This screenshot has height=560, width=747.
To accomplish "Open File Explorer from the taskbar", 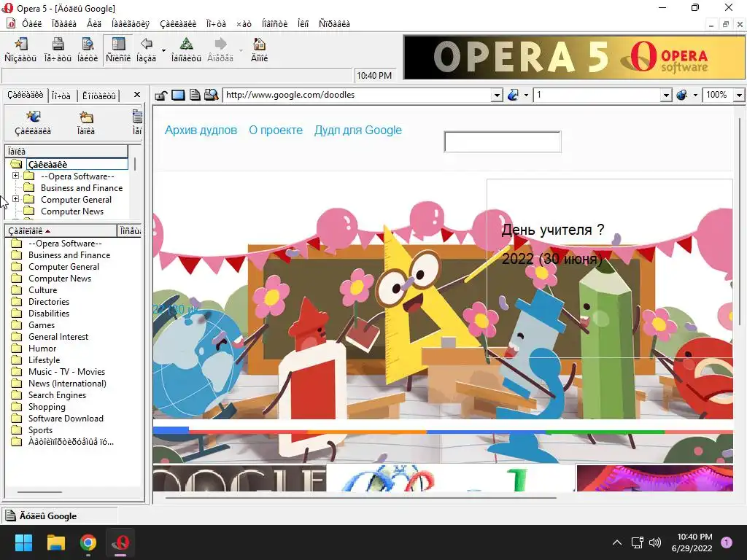I will pos(55,542).
